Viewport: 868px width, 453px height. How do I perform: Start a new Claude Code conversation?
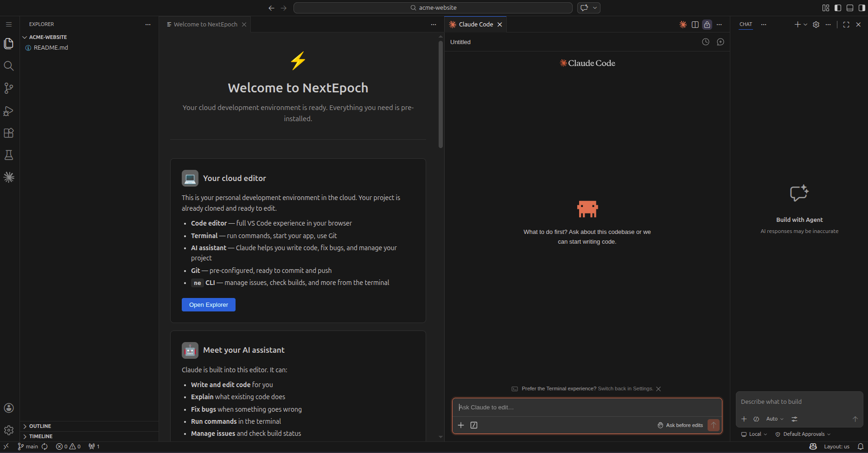pos(721,42)
